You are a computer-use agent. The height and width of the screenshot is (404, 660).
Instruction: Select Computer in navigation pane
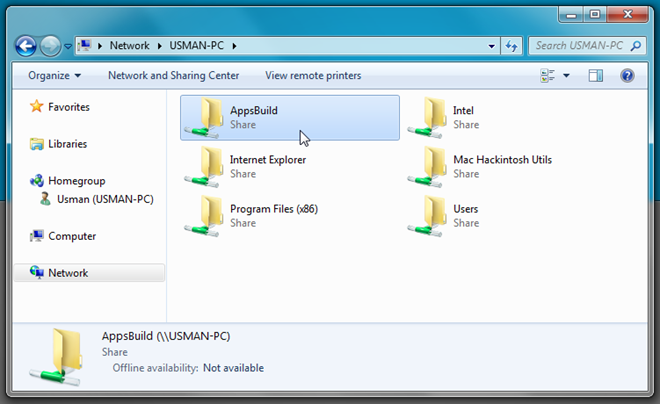[x=72, y=236]
